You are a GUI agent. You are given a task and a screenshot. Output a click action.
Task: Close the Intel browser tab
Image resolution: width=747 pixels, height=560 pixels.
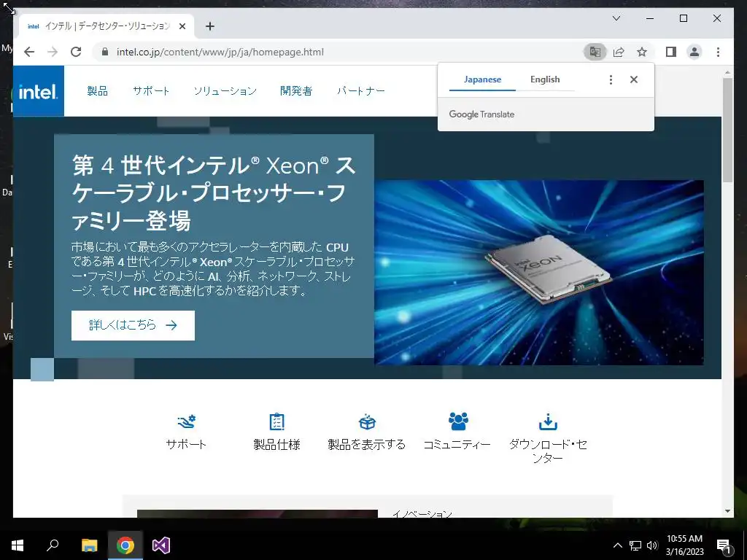click(182, 26)
